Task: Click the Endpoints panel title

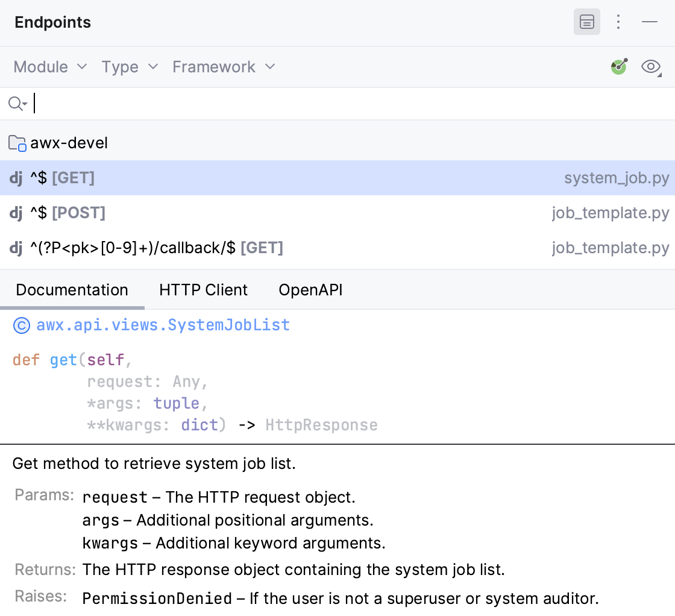Action: click(x=53, y=22)
